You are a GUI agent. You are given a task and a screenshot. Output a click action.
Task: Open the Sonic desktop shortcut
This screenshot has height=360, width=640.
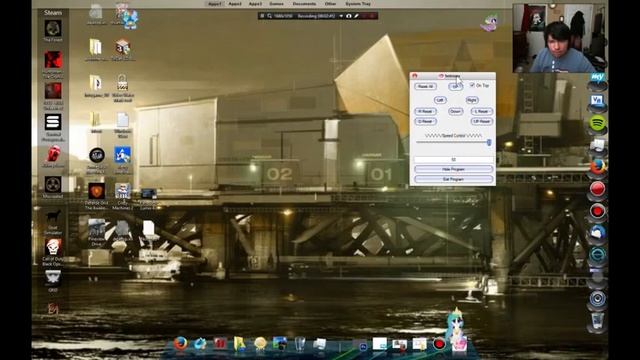122,156
